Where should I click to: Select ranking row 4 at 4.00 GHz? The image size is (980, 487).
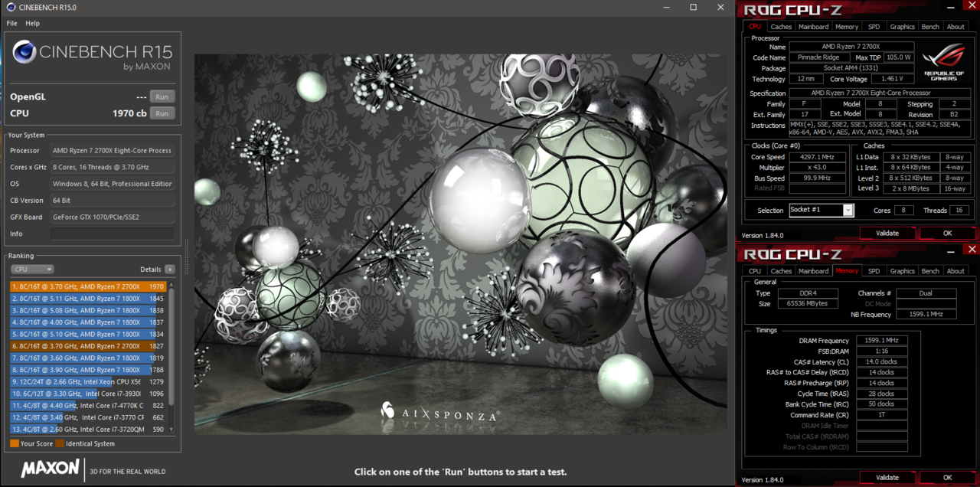[x=88, y=322]
